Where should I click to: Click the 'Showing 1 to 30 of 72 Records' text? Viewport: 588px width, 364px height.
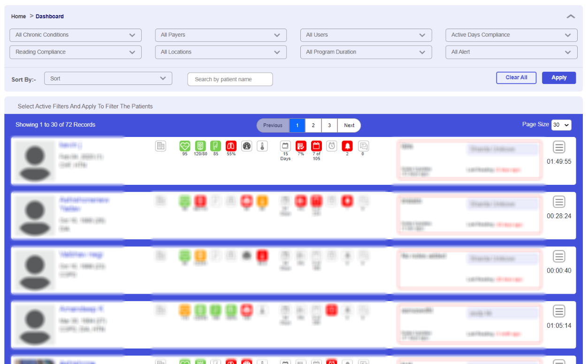[x=55, y=125]
